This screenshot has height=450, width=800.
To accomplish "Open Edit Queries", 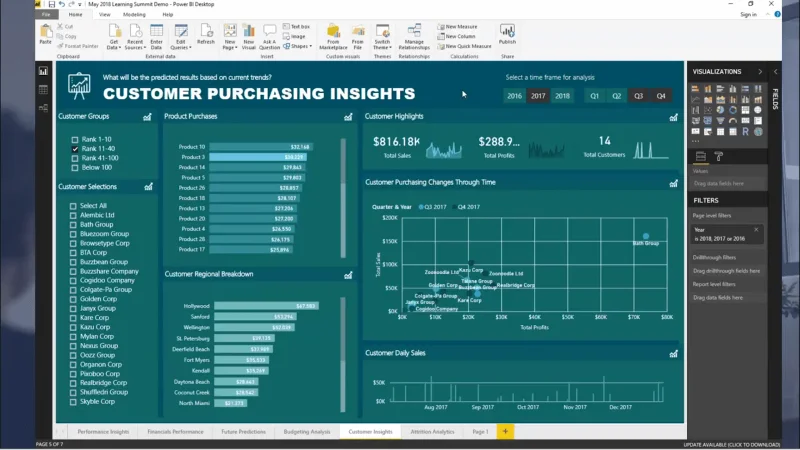I will (x=181, y=37).
